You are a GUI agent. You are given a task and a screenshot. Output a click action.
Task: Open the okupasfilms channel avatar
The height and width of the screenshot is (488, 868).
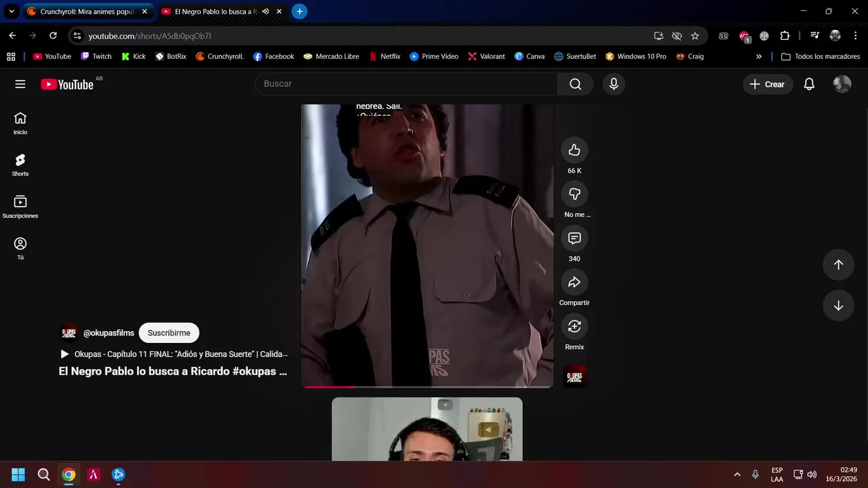point(69,333)
